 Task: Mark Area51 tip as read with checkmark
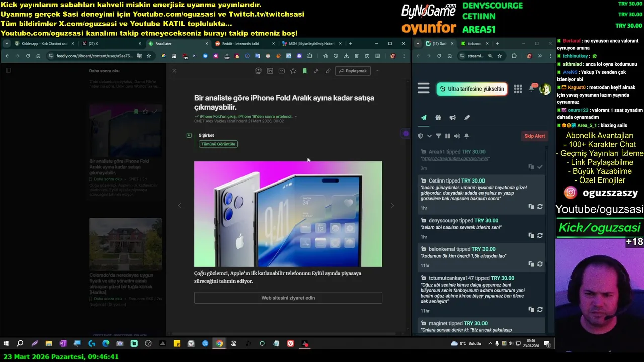pos(540,166)
